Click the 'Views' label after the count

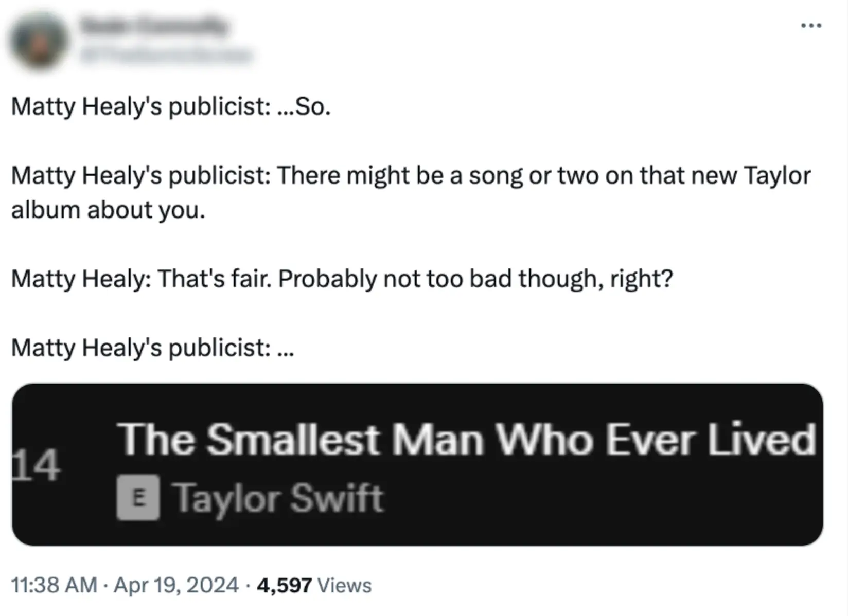point(345,585)
